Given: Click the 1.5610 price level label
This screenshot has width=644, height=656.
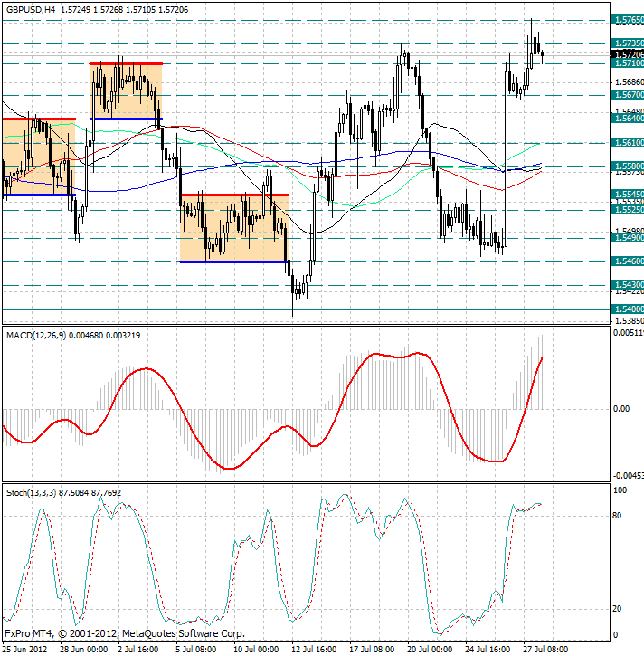Looking at the screenshot, I should click(x=628, y=143).
